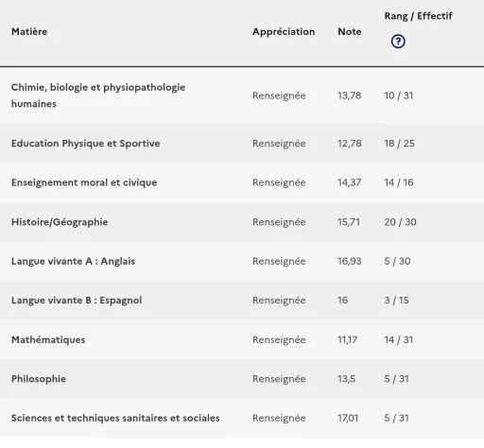Click the Rang / Effectif column header
Screen dimensions: 484x448
[x=418, y=16]
